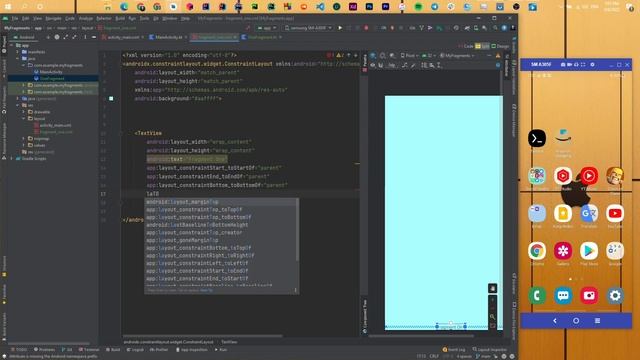
Task: Open the Edit menu
Action: pos(25,19)
